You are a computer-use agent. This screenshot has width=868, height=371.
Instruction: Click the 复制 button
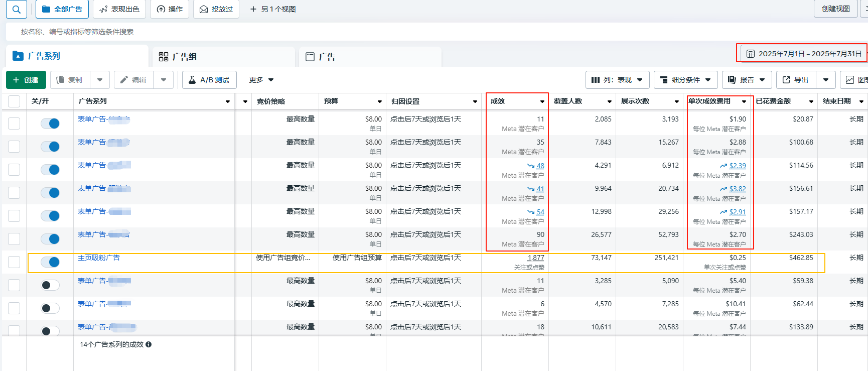70,80
